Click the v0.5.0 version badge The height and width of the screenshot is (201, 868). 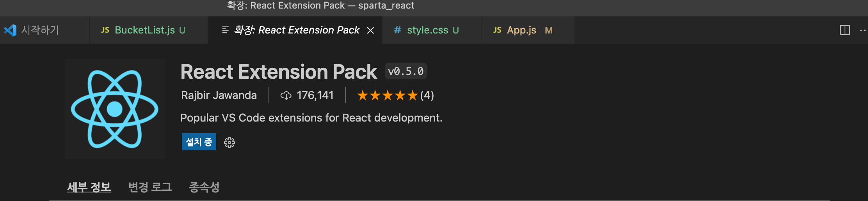(x=406, y=71)
